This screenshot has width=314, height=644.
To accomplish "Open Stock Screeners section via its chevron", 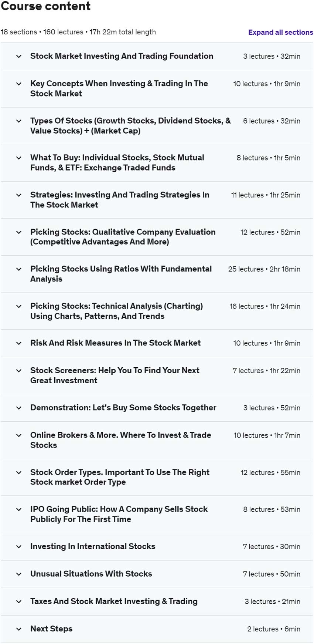I will click(x=19, y=371).
